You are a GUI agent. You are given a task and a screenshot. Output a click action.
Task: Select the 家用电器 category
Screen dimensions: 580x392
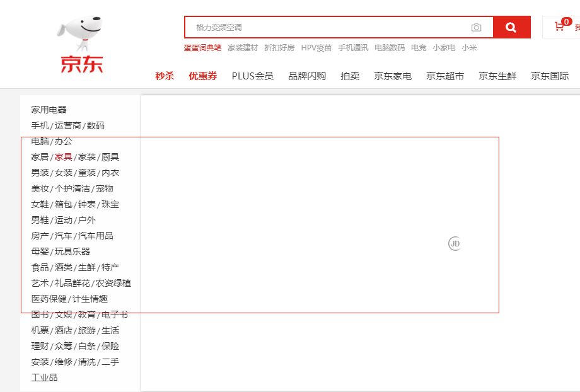point(49,110)
